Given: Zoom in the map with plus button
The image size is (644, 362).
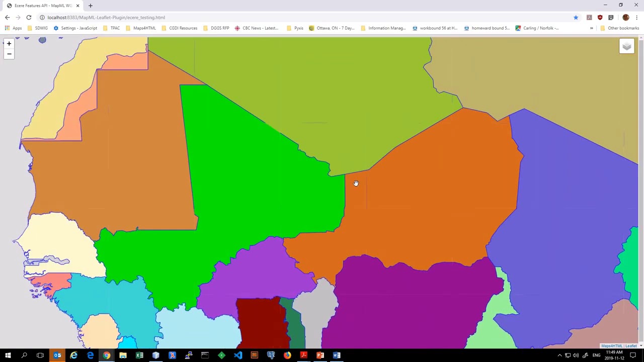Looking at the screenshot, I should coord(9,44).
